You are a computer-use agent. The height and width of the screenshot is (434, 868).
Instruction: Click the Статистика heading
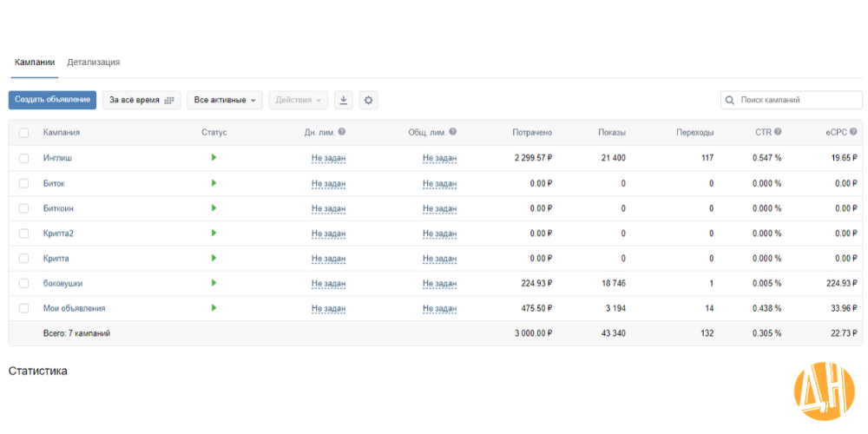37,371
